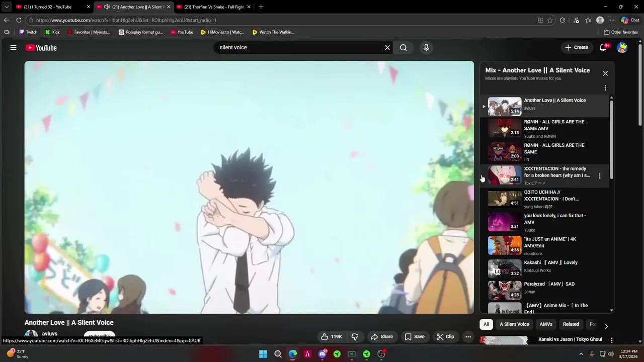The width and height of the screenshot is (644, 362).
Task: Select the 'Related' filter chip
Action: [571, 324]
